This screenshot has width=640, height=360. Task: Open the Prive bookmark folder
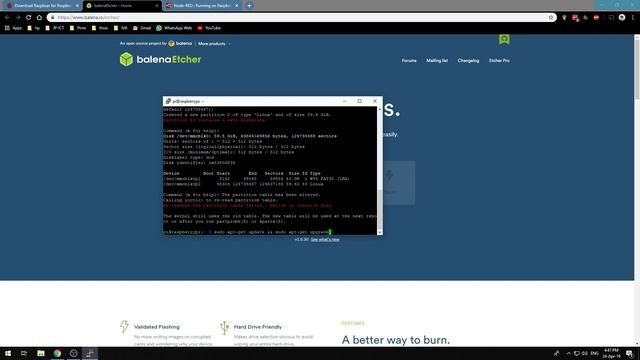[x=78, y=28]
